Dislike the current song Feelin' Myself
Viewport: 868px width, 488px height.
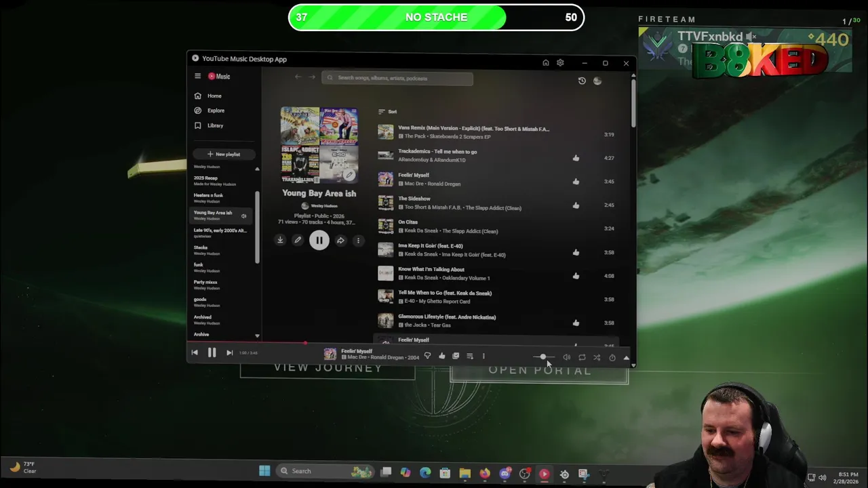point(427,356)
